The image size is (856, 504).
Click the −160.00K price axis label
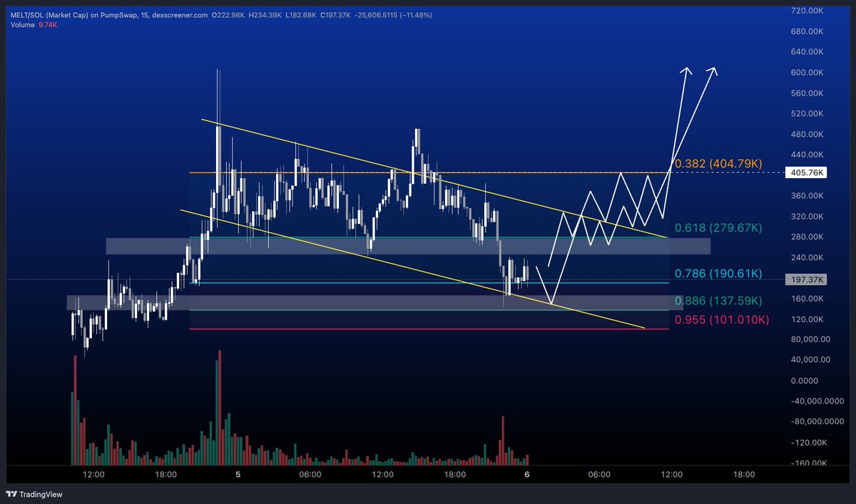pyautogui.click(x=807, y=463)
